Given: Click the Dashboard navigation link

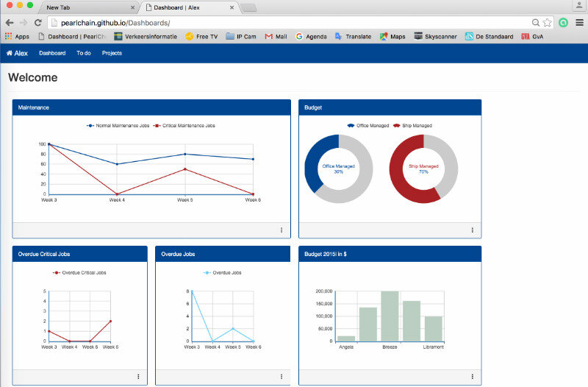Looking at the screenshot, I should 52,53.
